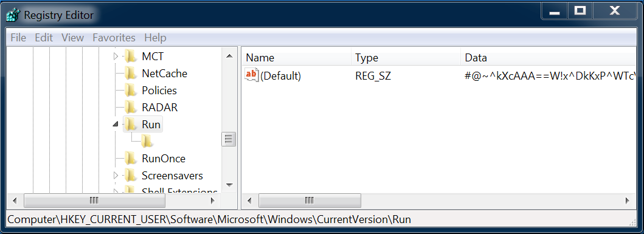This screenshot has width=644, height=234.
Task: Open the Favorites menu
Action: (114, 38)
